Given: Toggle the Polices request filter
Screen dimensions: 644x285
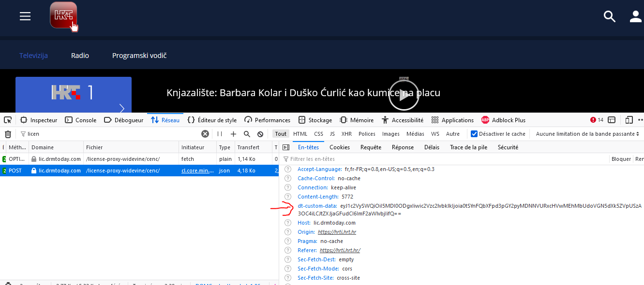Looking at the screenshot, I should tap(367, 134).
